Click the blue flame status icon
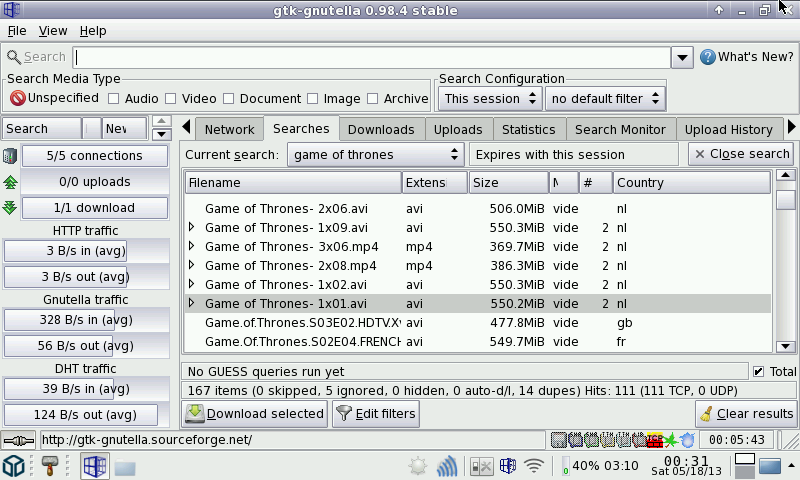 [687, 440]
